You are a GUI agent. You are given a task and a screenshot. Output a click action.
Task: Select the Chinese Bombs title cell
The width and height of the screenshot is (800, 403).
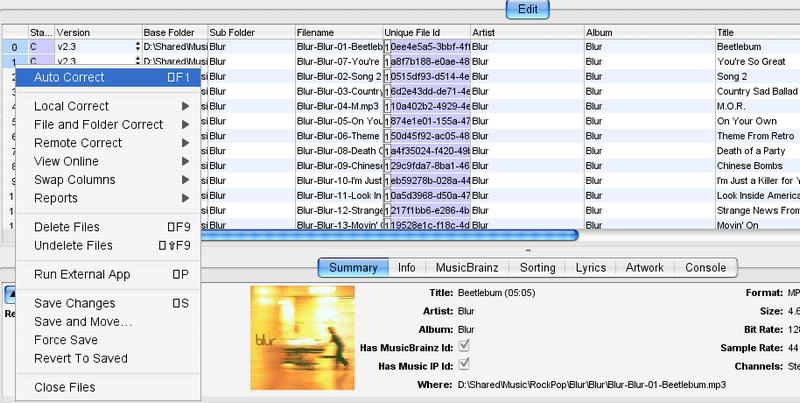point(758,166)
